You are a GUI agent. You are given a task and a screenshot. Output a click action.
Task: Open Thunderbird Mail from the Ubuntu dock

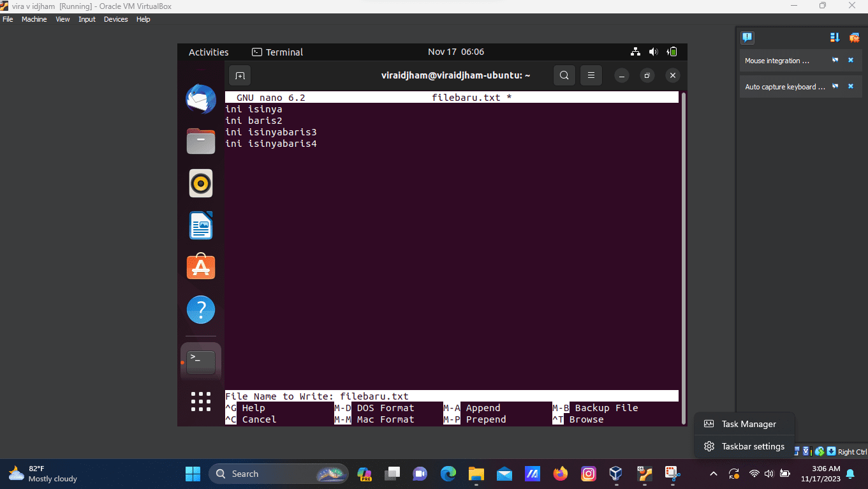200,99
